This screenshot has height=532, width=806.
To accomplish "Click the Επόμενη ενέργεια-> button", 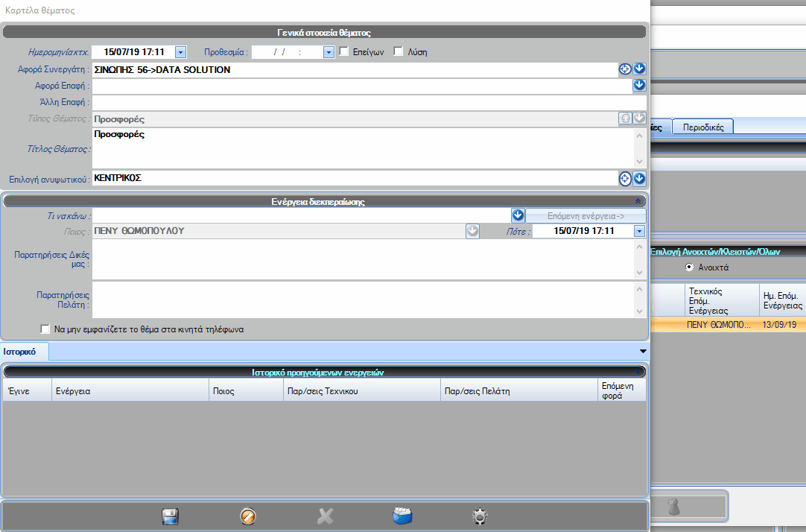I will click(x=586, y=215).
